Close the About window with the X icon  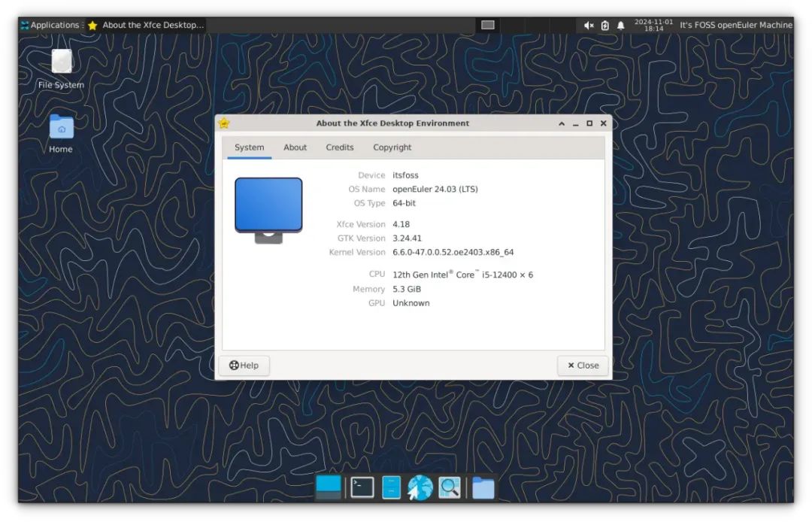(603, 123)
